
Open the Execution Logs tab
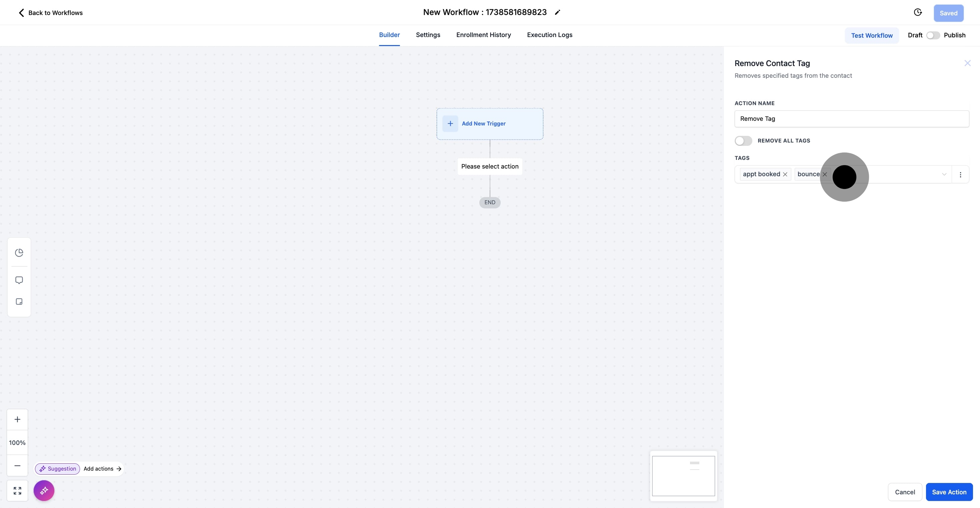[549, 35]
